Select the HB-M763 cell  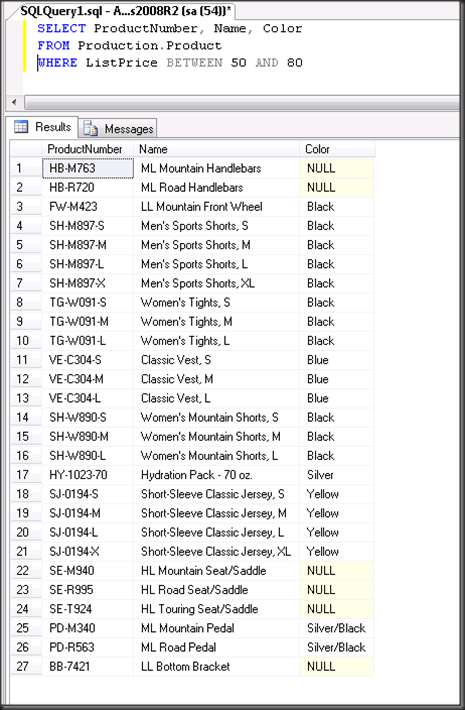click(x=88, y=168)
